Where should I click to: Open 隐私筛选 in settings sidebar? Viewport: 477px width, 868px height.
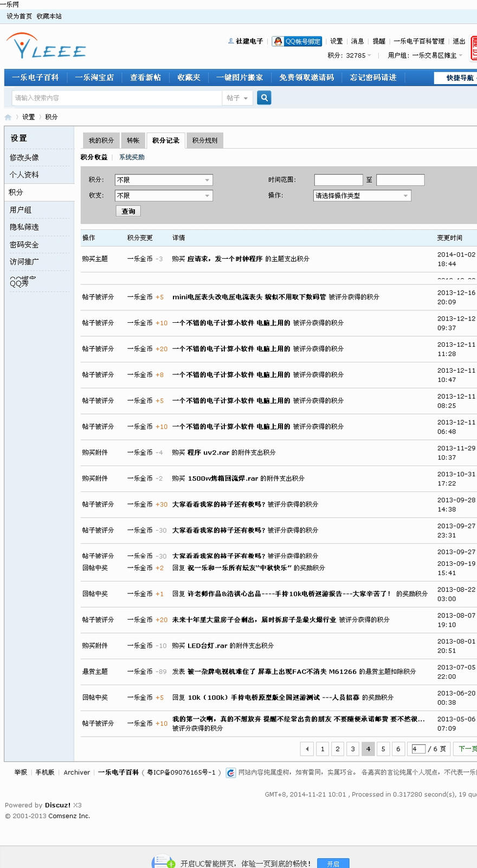tap(24, 227)
